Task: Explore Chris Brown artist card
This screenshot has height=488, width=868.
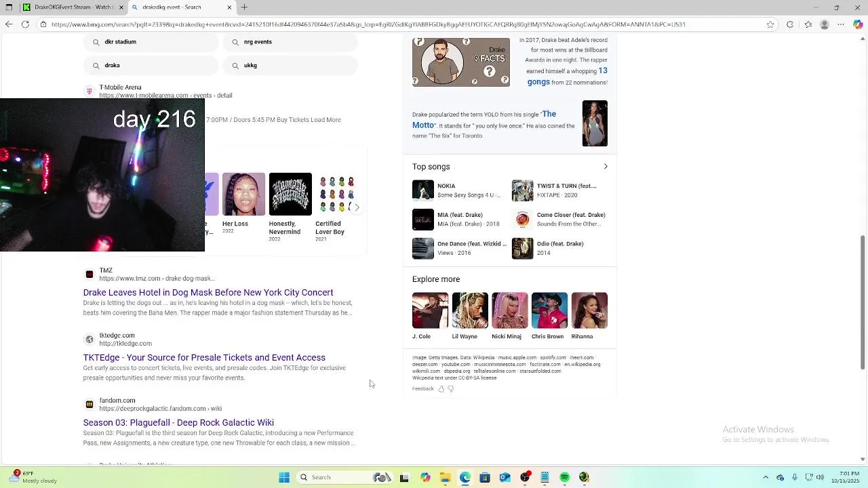Action: tap(549, 316)
